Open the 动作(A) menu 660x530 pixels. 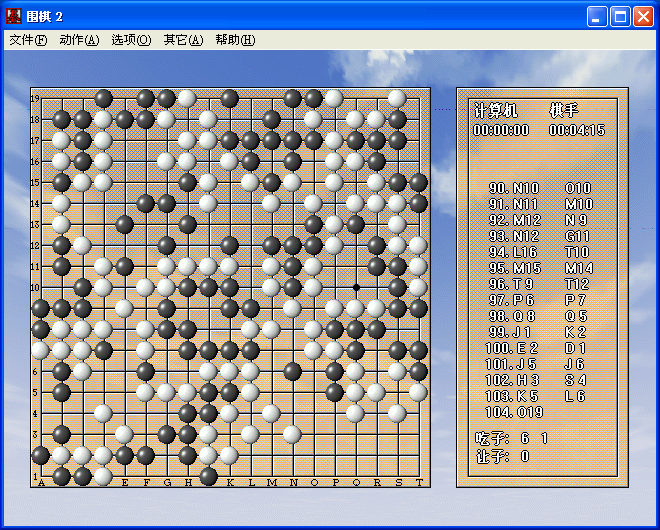(x=79, y=40)
